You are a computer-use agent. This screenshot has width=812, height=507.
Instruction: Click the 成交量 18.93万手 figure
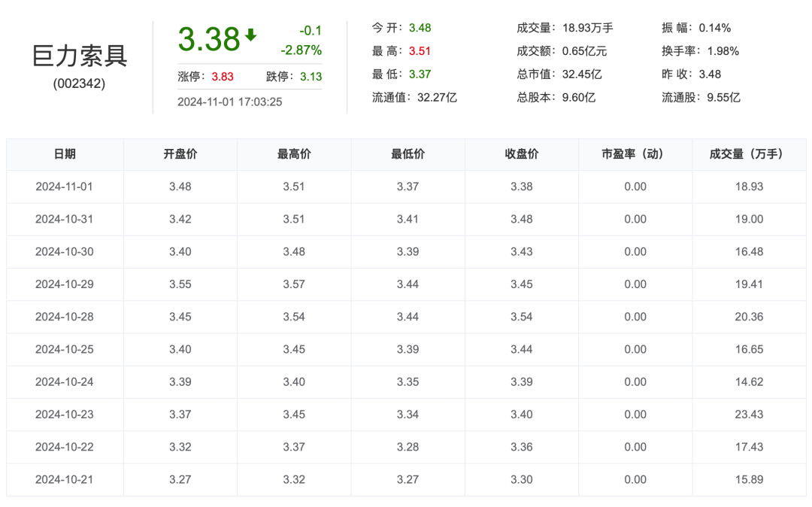(588, 28)
